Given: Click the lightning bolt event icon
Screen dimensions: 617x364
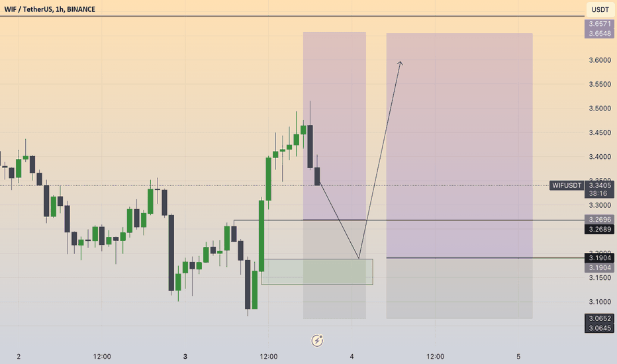Looking at the screenshot, I should click(317, 340).
